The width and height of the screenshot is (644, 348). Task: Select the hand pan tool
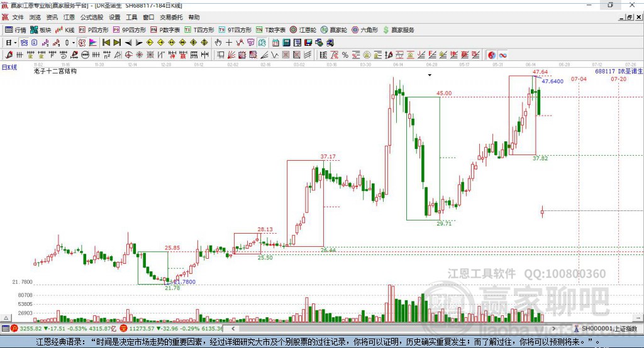coord(218,43)
